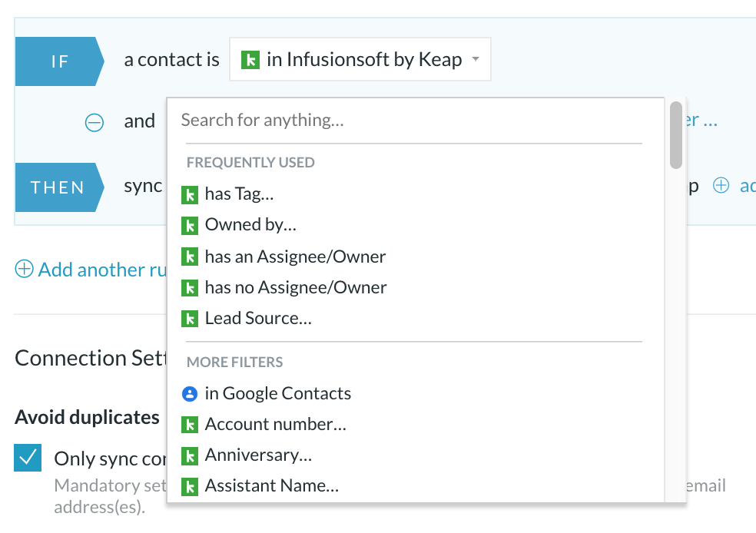Image resolution: width=756 pixels, height=533 pixels.
Task: Click the dropdown arrow beside Infusionsoft by Keap
Action: pyautogui.click(x=476, y=59)
